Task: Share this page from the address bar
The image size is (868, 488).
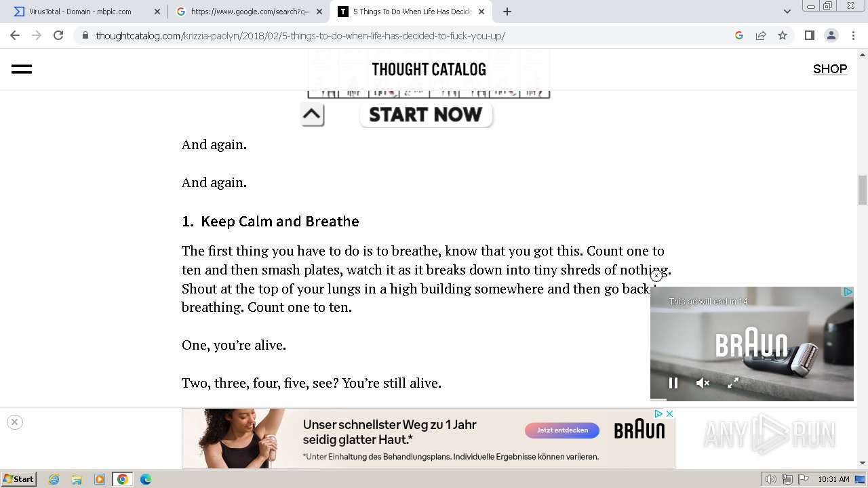Action: [x=761, y=35]
